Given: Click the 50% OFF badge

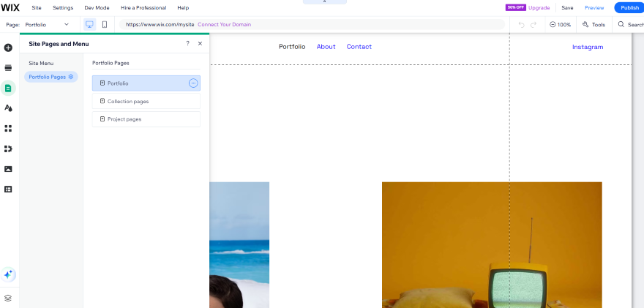Looking at the screenshot, I should [x=515, y=8].
